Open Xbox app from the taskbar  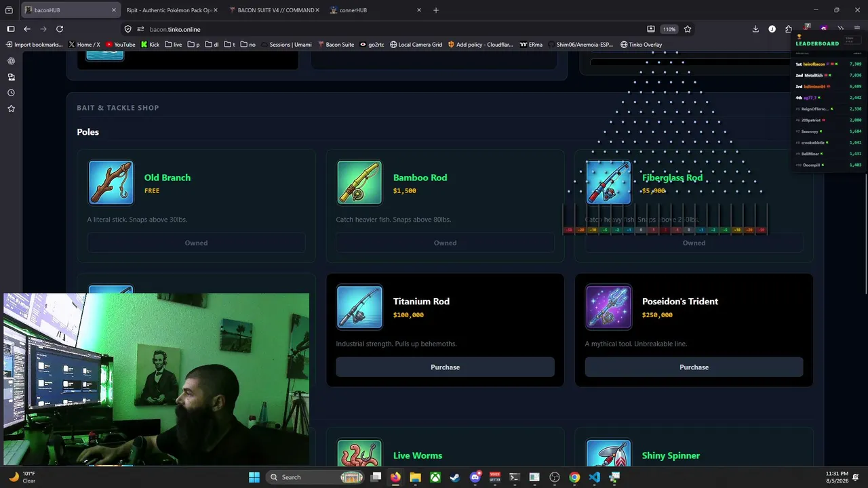pos(435,477)
